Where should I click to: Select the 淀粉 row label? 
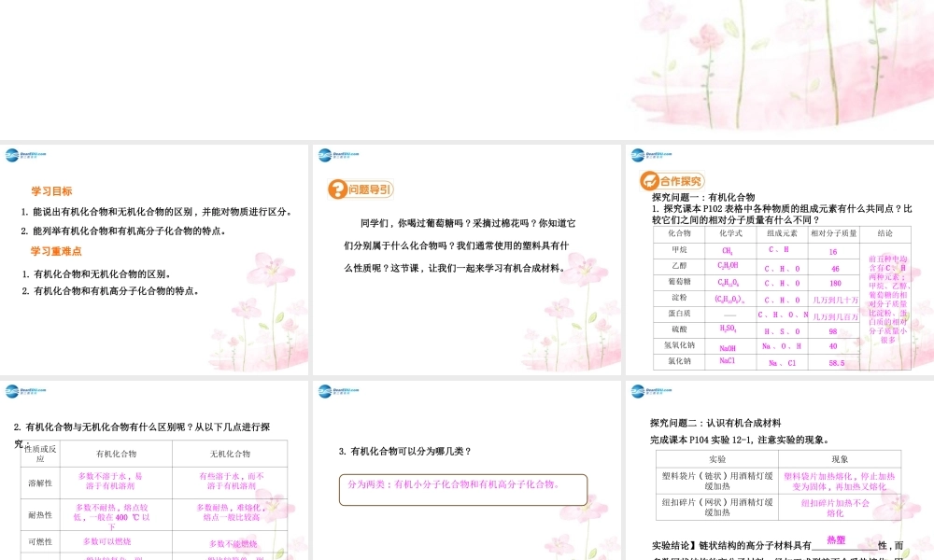tap(679, 297)
